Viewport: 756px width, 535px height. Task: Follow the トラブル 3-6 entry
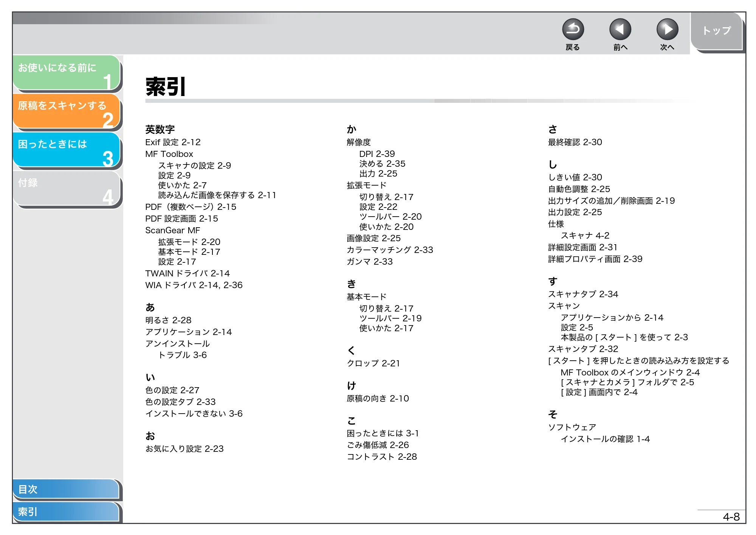coord(182,355)
